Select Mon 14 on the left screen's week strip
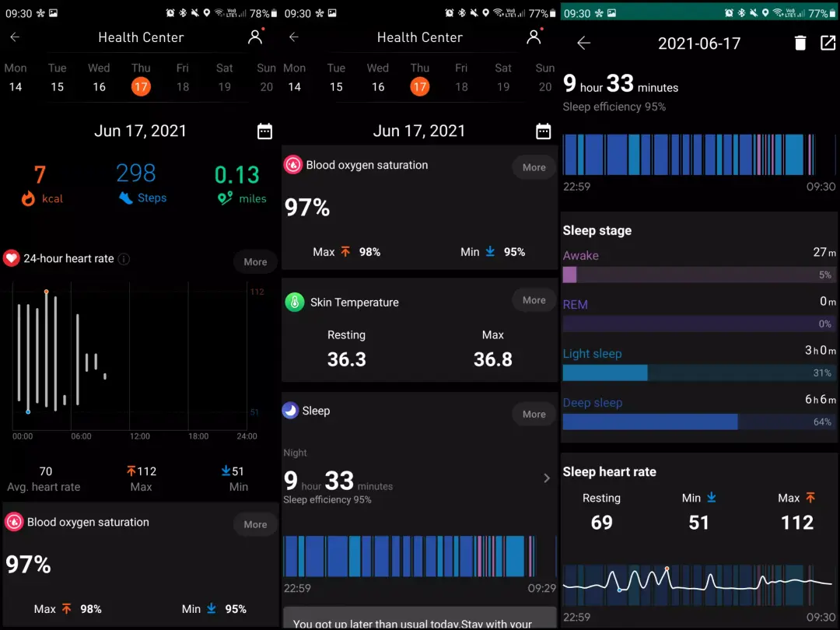This screenshot has height=630, width=840. point(16,78)
